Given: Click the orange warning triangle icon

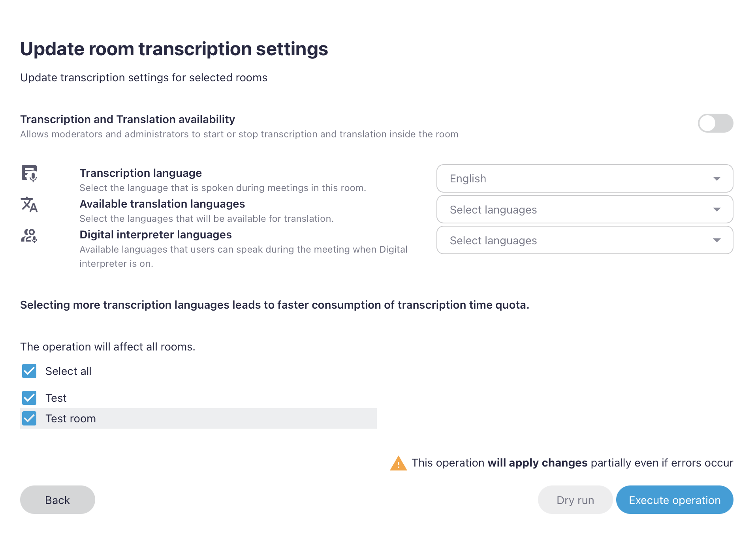Looking at the screenshot, I should tap(399, 463).
